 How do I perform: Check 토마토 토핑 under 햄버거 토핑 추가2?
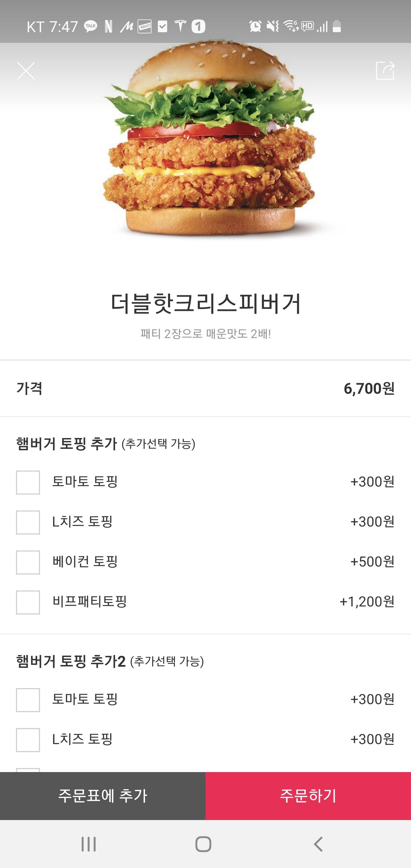click(28, 700)
